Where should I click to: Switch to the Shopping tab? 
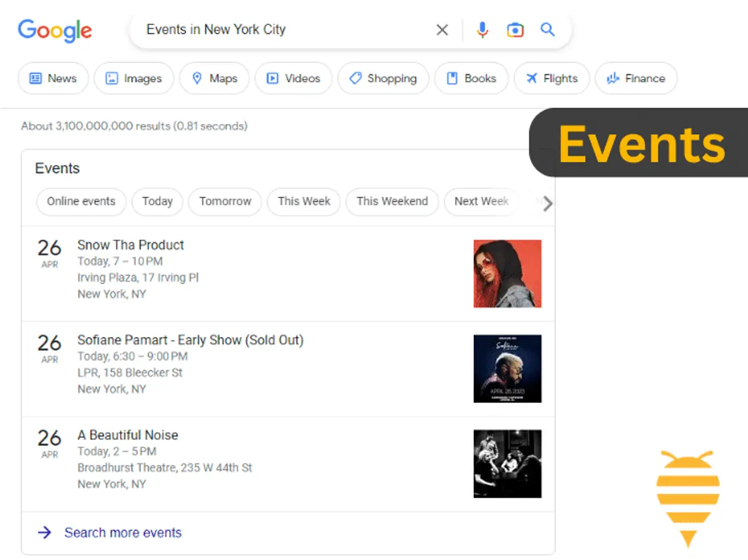pyautogui.click(x=383, y=78)
